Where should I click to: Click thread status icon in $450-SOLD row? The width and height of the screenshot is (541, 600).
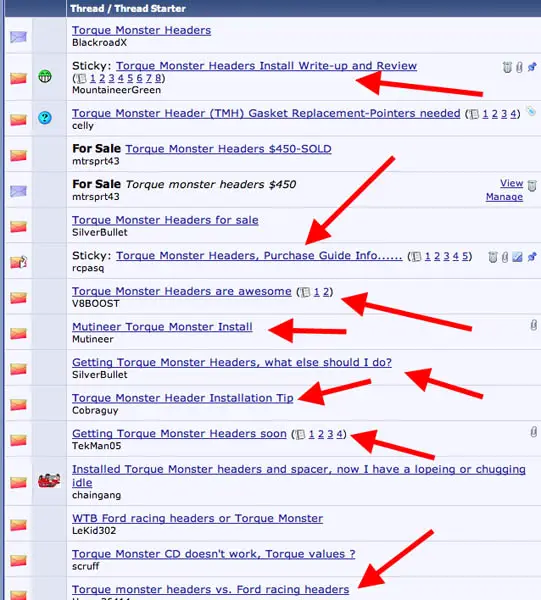click(18, 155)
